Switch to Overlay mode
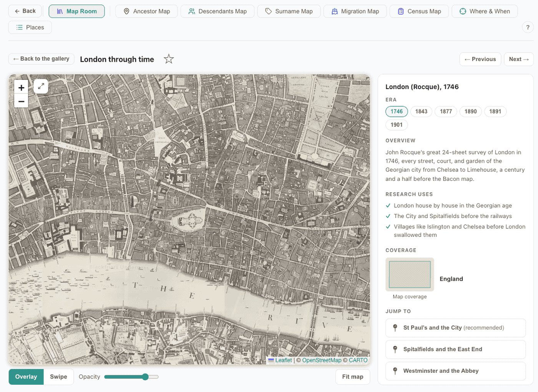538x392 pixels. tap(26, 377)
